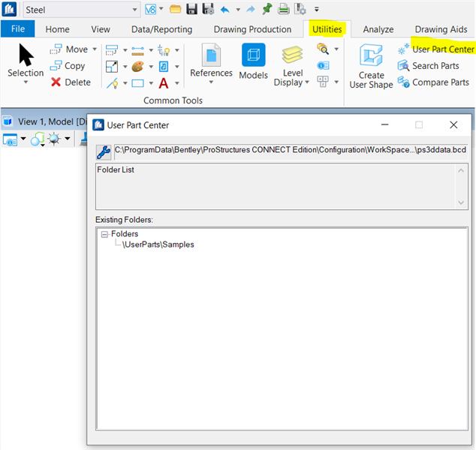This screenshot has height=450, width=476.
Task: Click the Create User Shape button
Action: pyautogui.click(x=371, y=67)
